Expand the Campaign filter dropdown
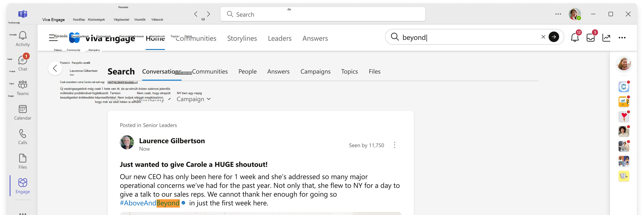 pyautogui.click(x=194, y=99)
